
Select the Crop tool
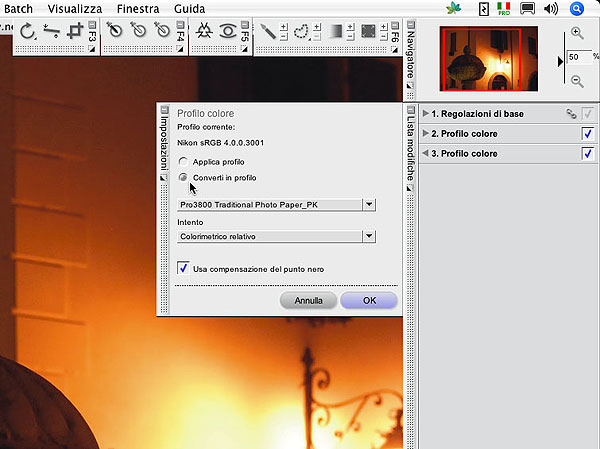coord(75,31)
